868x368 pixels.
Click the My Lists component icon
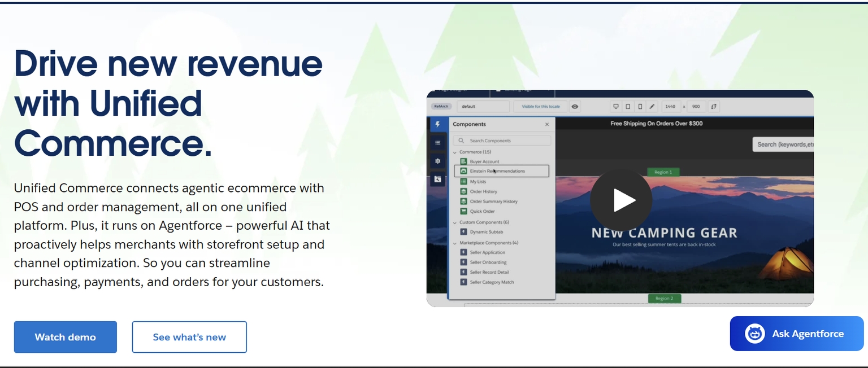tap(463, 181)
